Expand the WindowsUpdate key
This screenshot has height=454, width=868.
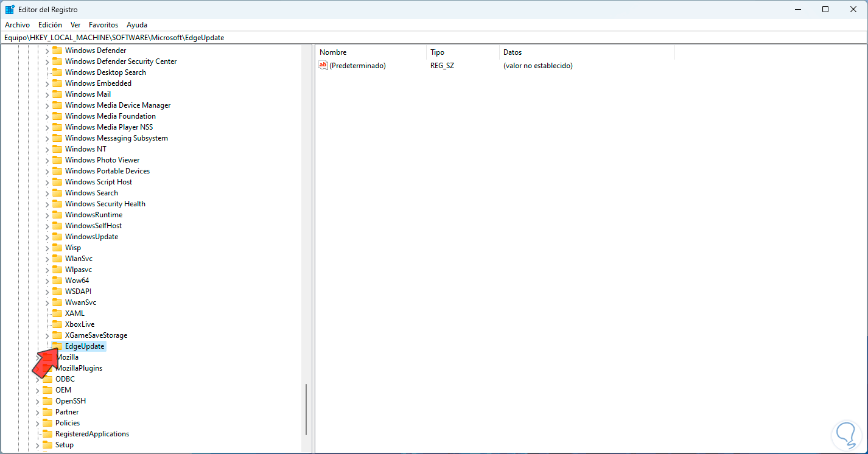point(47,237)
